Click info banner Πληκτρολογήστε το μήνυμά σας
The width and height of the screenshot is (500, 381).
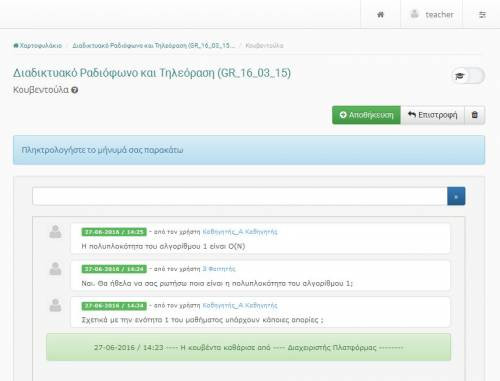pyautogui.click(x=249, y=150)
